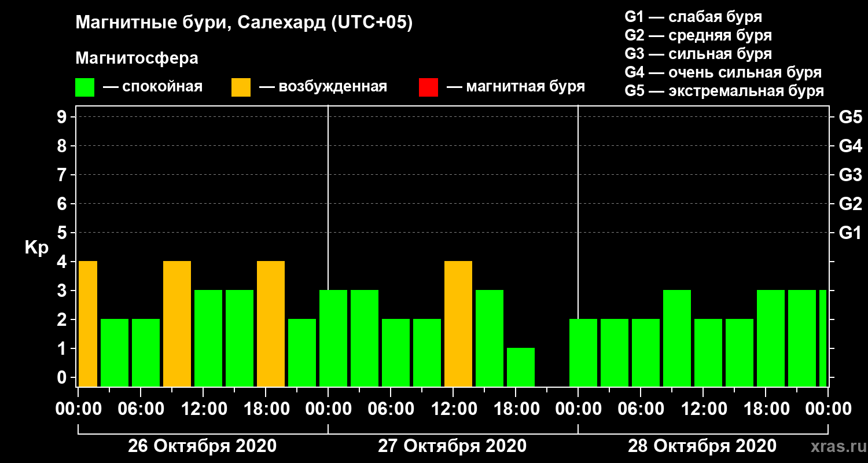The height and width of the screenshot is (463, 868).
Task: Click the orange 'возбужденная' legend swatch
Action: 241,87
